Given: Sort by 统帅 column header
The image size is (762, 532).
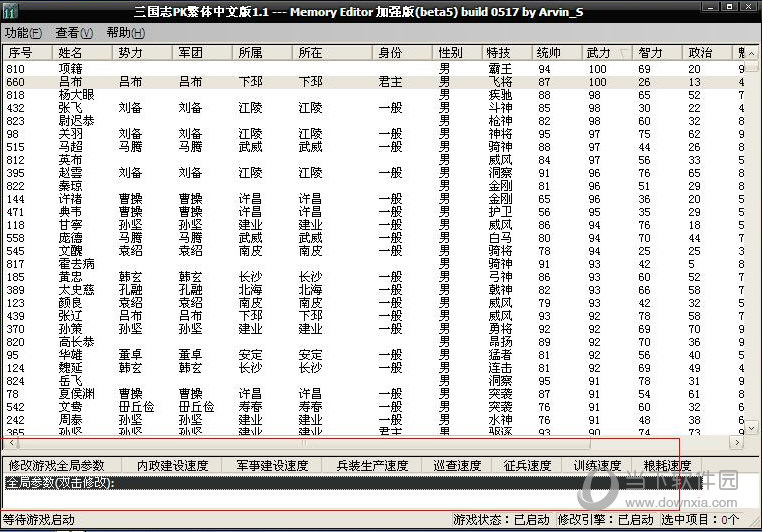Looking at the screenshot, I should coord(557,52).
